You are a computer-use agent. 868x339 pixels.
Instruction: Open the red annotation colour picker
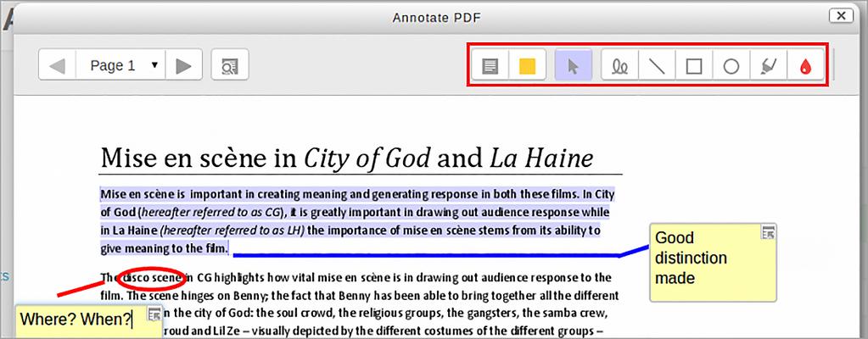805,66
